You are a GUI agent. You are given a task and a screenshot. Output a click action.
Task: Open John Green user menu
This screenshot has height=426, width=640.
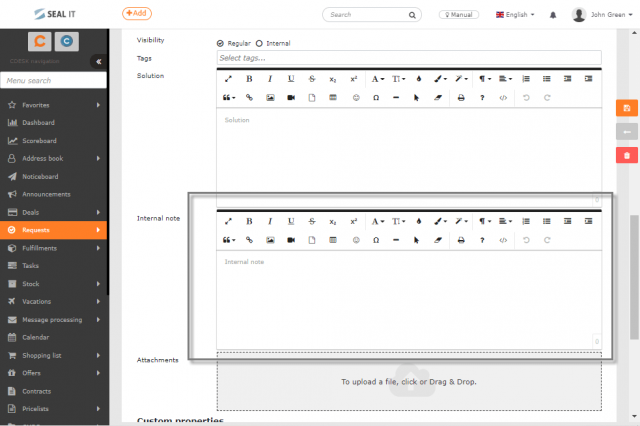602,15
